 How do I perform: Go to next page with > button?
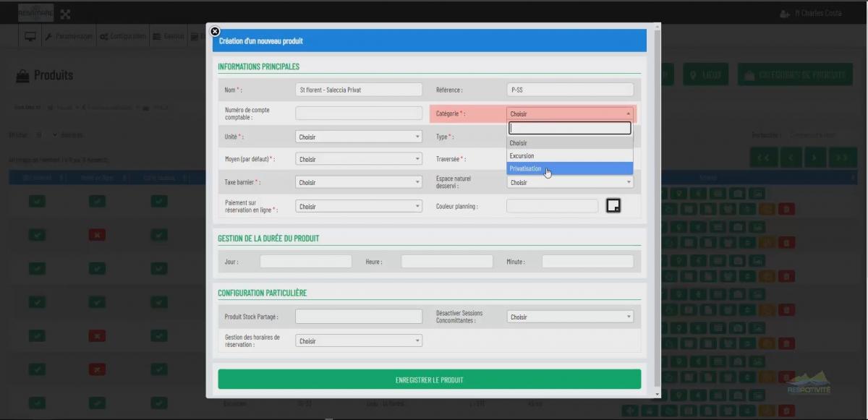pyautogui.click(x=815, y=157)
